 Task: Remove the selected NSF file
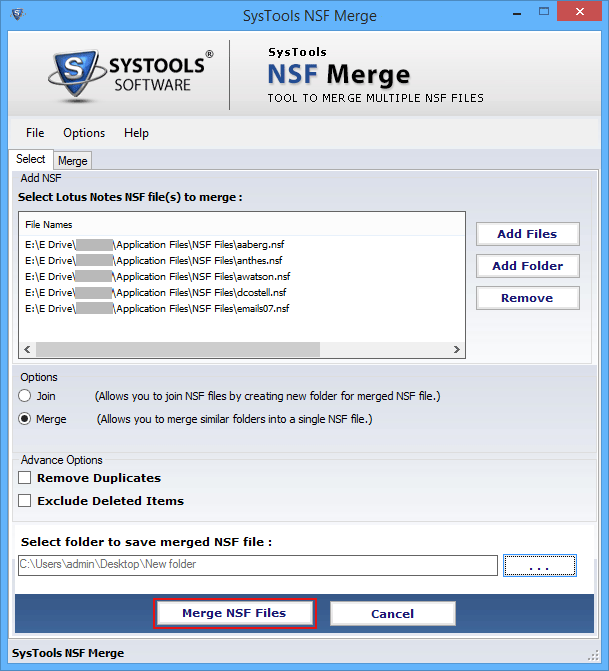(527, 298)
